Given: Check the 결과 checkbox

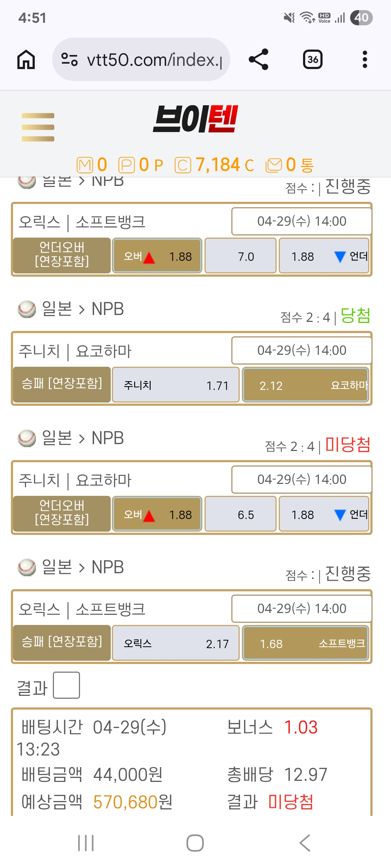Looking at the screenshot, I should point(66,685).
